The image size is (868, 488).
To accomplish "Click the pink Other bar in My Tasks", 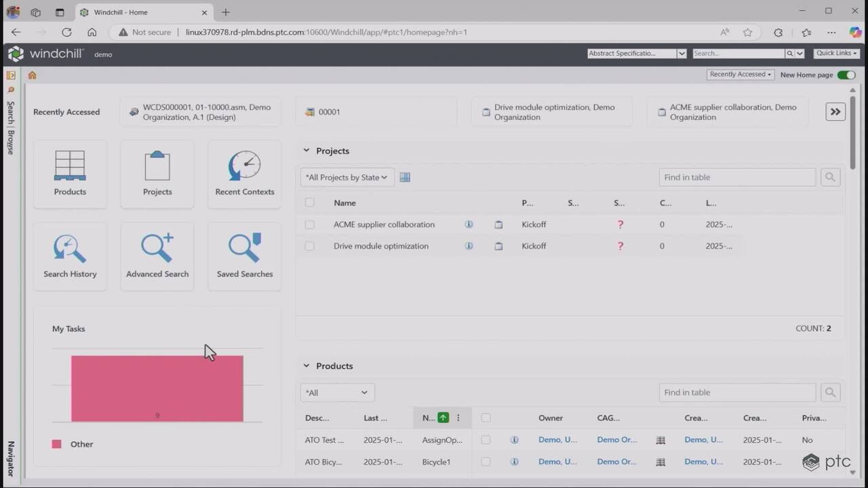I will [x=157, y=388].
